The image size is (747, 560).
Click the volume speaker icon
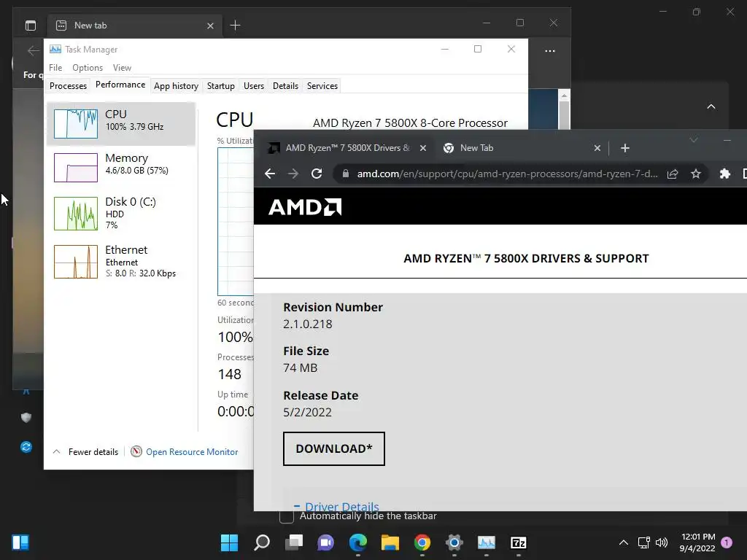point(661,542)
